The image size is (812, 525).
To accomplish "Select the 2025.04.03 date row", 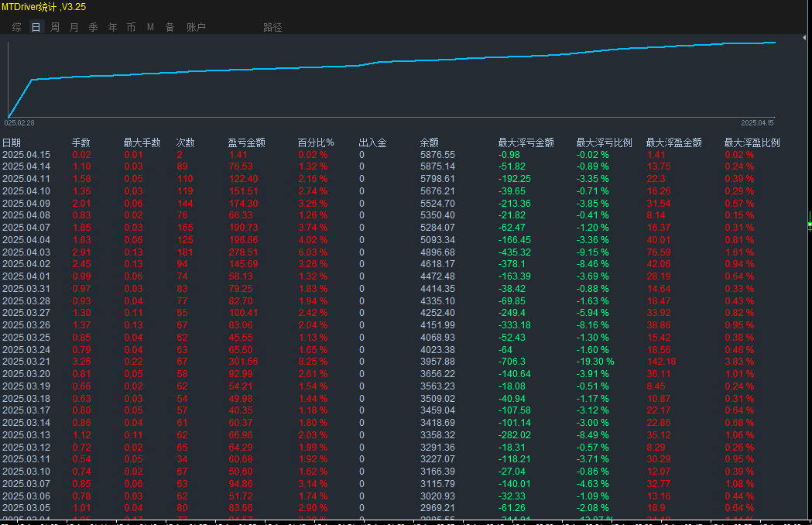I will click(26, 252).
